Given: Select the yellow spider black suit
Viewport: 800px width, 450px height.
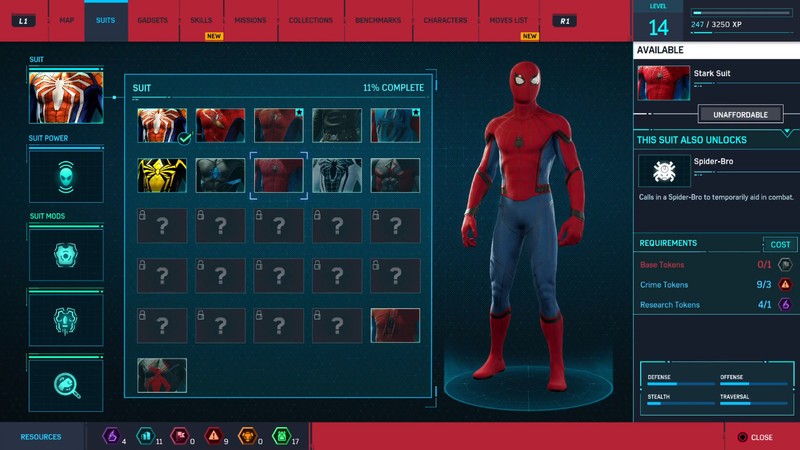Looking at the screenshot, I should pyautogui.click(x=162, y=176).
